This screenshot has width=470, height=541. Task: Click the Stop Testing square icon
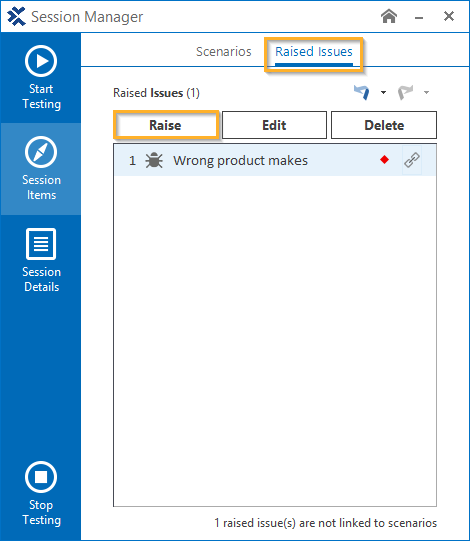[41, 477]
